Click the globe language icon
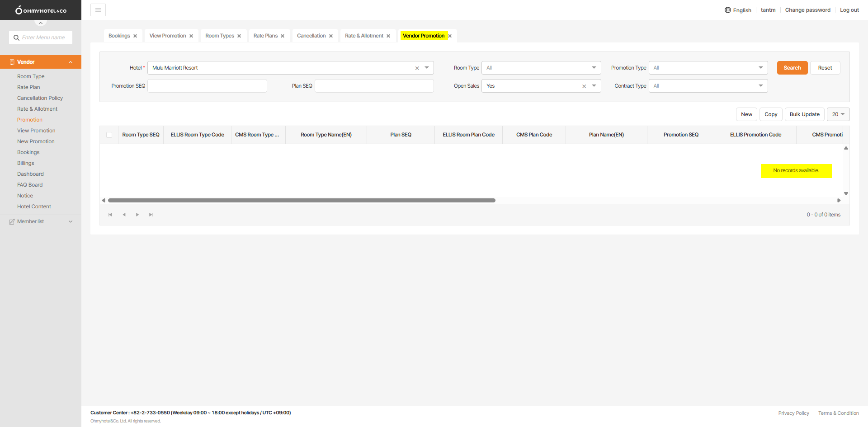This screenshot has height=427, width=868. coord(728,10)
